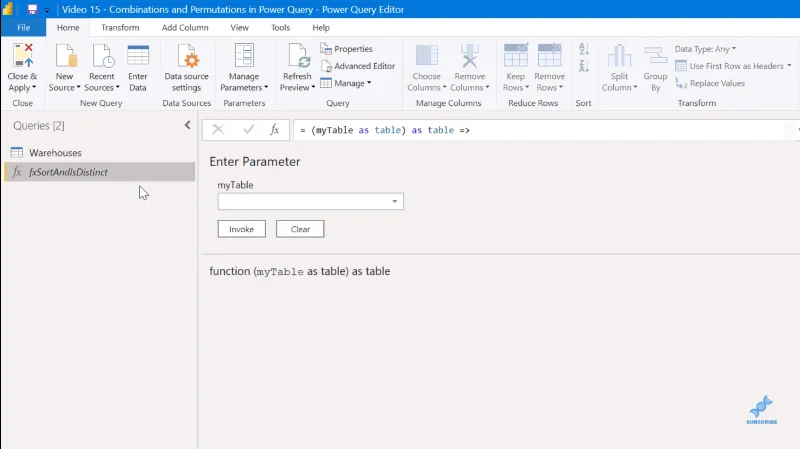Switch to the Transform tab
This screenshot has height=449, width=800.
tap(120, 28)
